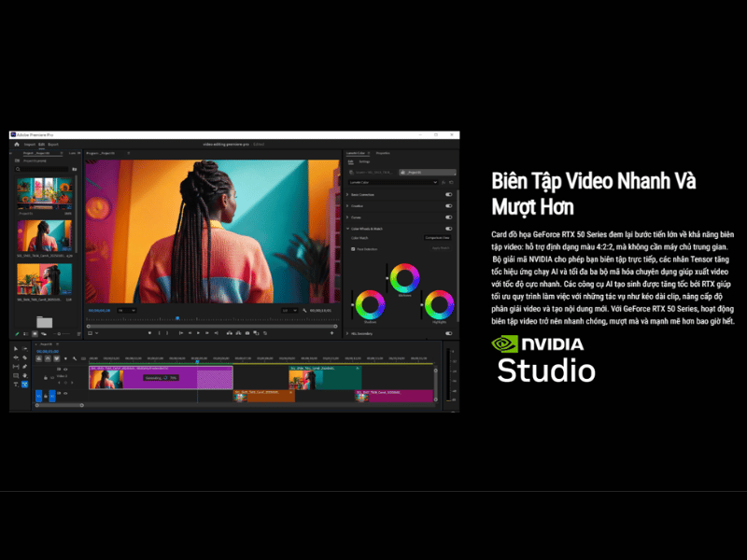Screen dimensions: 747x560
Task: Click the Export Frame camera icon
Action: 247,333
